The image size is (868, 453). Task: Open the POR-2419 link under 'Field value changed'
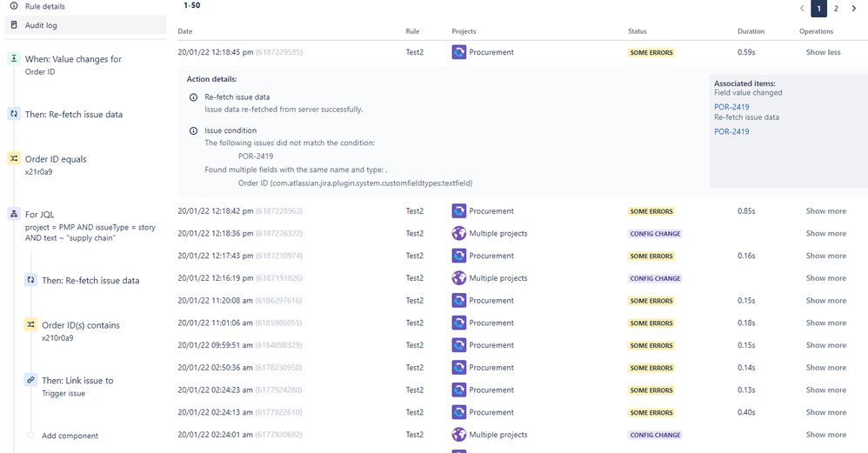(x=731, y=107)
